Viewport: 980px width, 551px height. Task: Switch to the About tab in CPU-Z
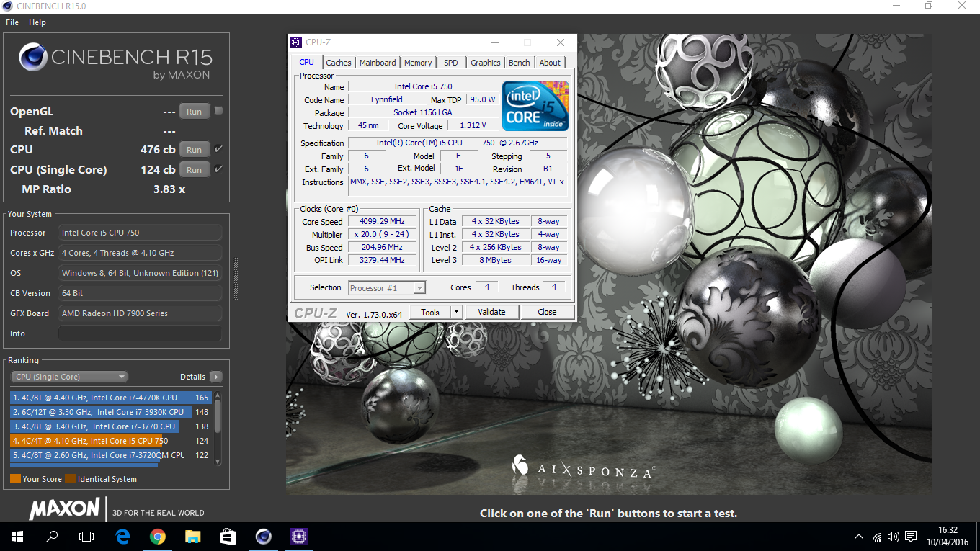pyautogui.click(x=550, y=63)
